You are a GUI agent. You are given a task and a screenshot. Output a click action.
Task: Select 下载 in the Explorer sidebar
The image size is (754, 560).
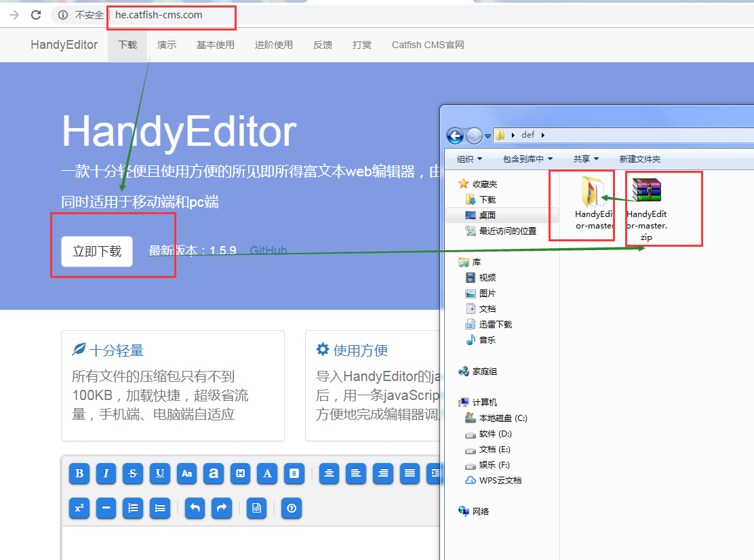(x=481, y=199)
